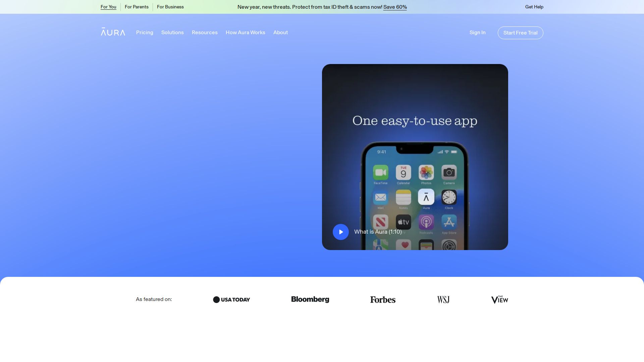Screen dimensions: 644x362
Task: Click the Bloomberg logo
Action: tap(310, 299)
